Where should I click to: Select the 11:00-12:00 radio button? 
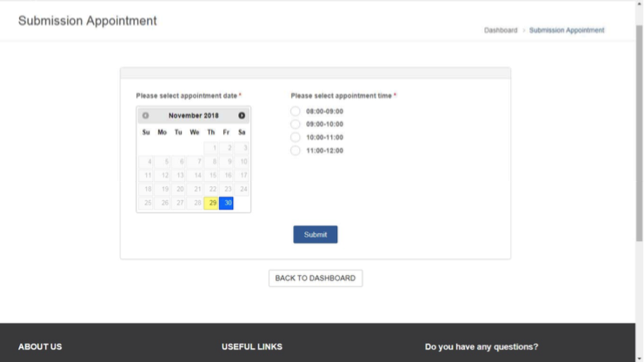pyautogui.click(x=295, y=151)
